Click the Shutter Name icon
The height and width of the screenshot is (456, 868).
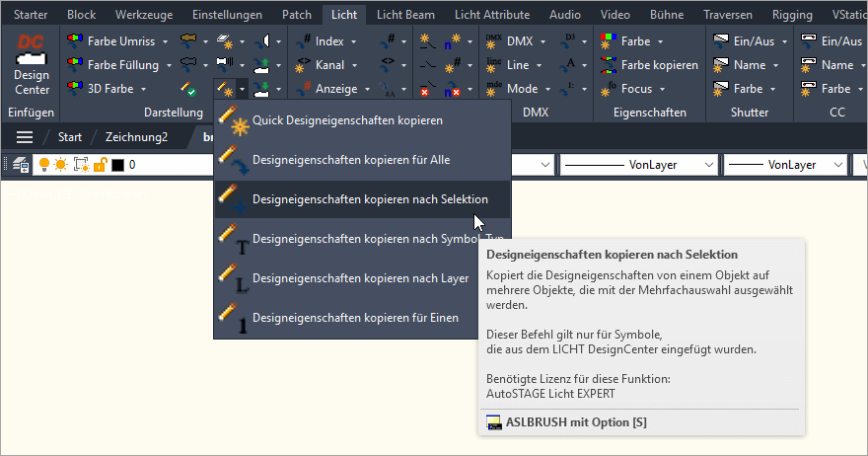(721, 65)
